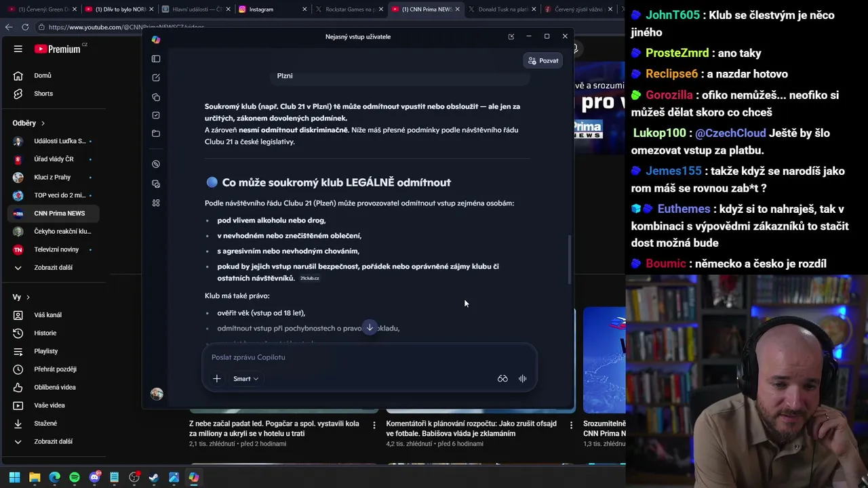Expand Odběry subscriptions section
868x488 pixels.
tap(28, 123)
